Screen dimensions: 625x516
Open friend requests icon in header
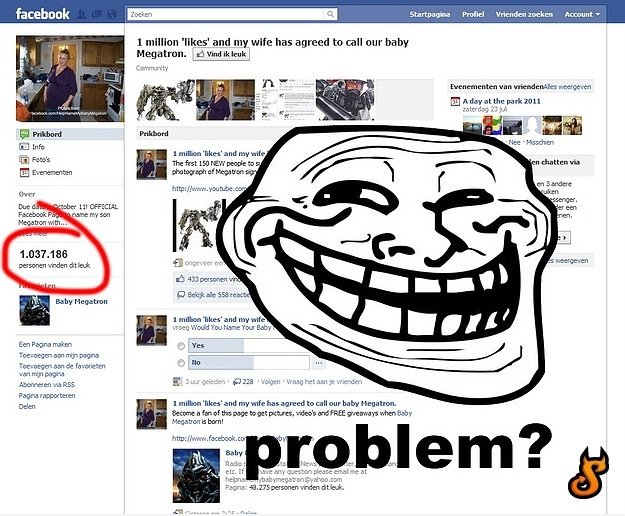tap(82, 14)
